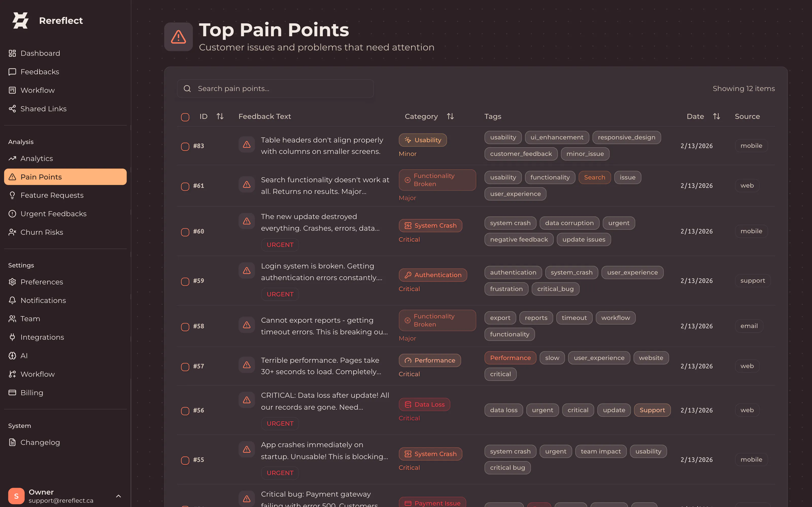Image resolution: width=812 pixels, height=507 pixels.
Task: Click the Rereflect logo icon
Action: 21,21
